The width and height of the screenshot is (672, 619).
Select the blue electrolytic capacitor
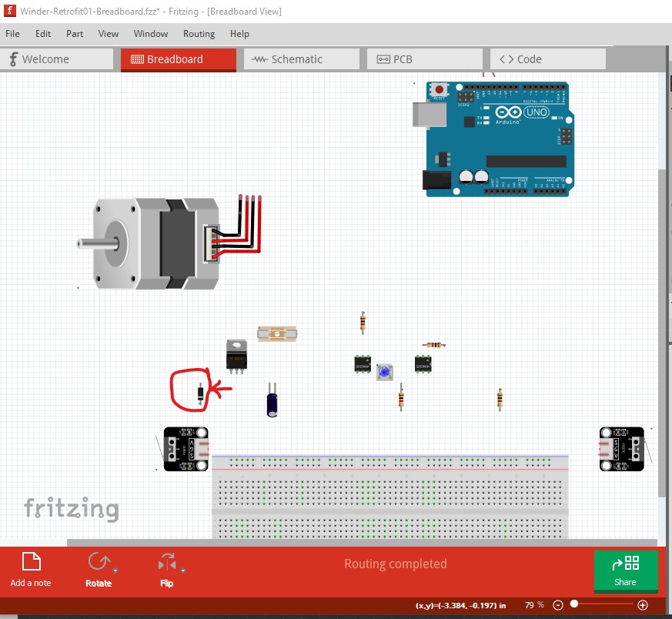click(272, 401)
